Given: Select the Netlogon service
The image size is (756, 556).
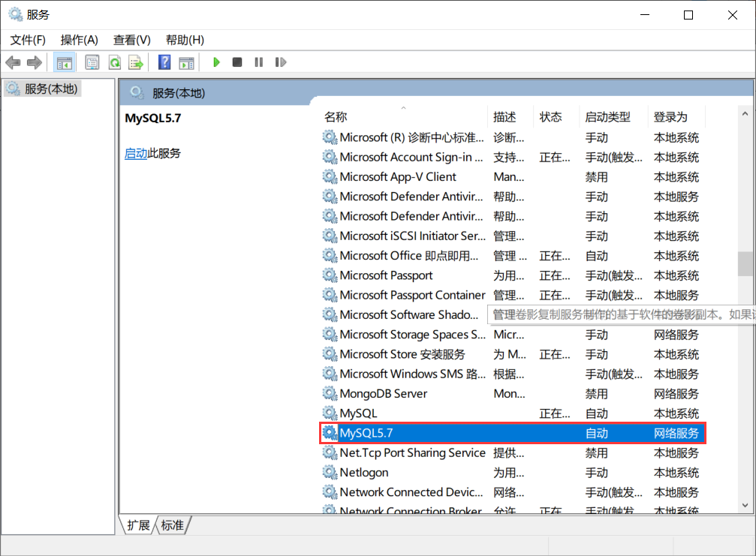Looking at the screenshot, I should [513, 473].
